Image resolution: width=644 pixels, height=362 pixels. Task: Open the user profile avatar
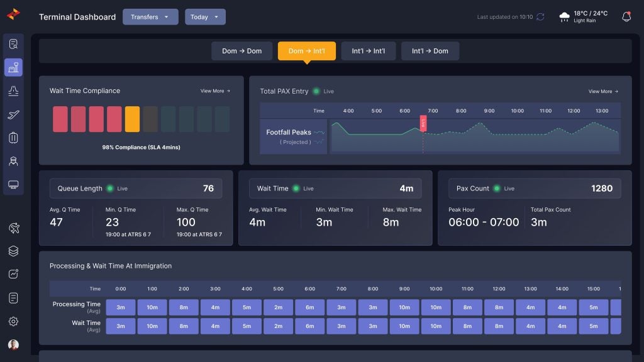click(13, 344)
